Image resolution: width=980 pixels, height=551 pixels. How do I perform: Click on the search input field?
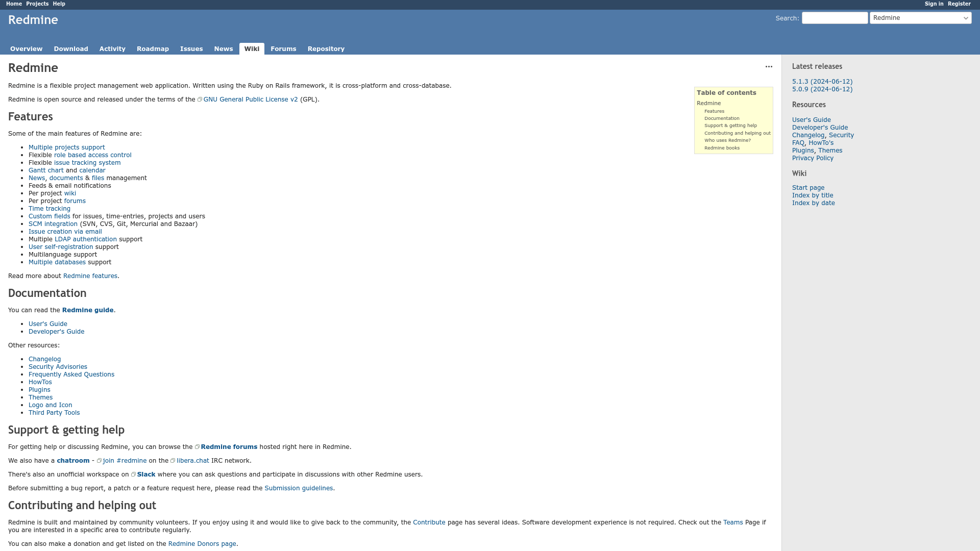835,18
